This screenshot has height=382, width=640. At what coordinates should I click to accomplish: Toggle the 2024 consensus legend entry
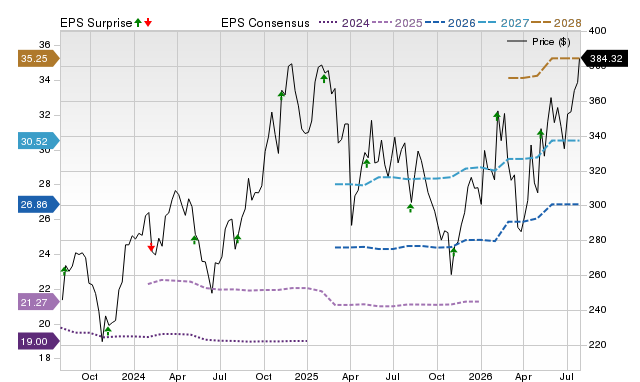click(x=344, y=23)
